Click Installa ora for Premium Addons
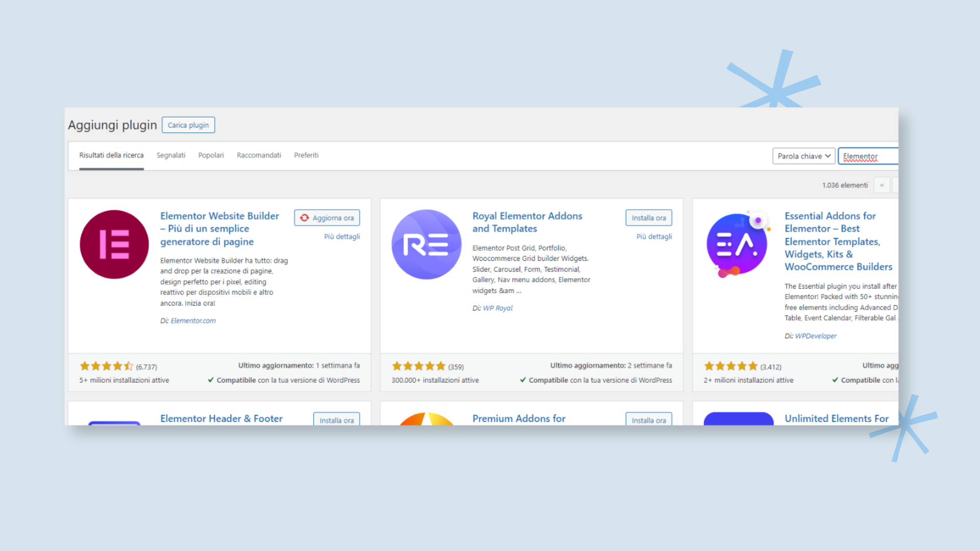This screenshot has height=551, width=980. [649, 419]
